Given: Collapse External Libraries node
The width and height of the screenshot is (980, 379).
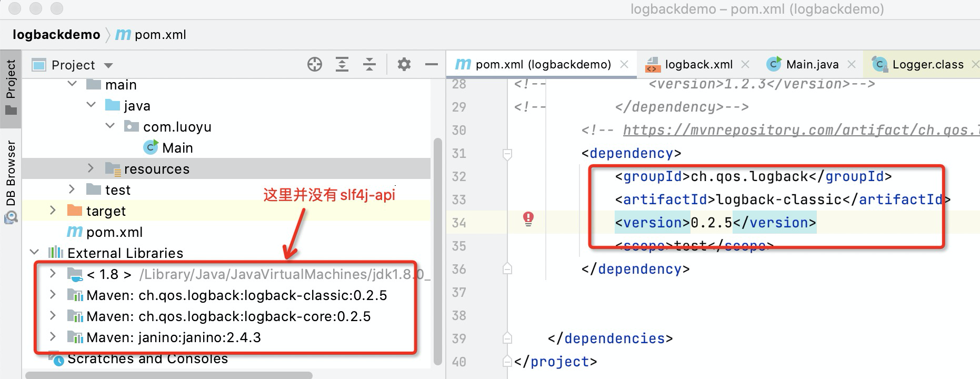Looking at the screenshot, I should [34, 253].
